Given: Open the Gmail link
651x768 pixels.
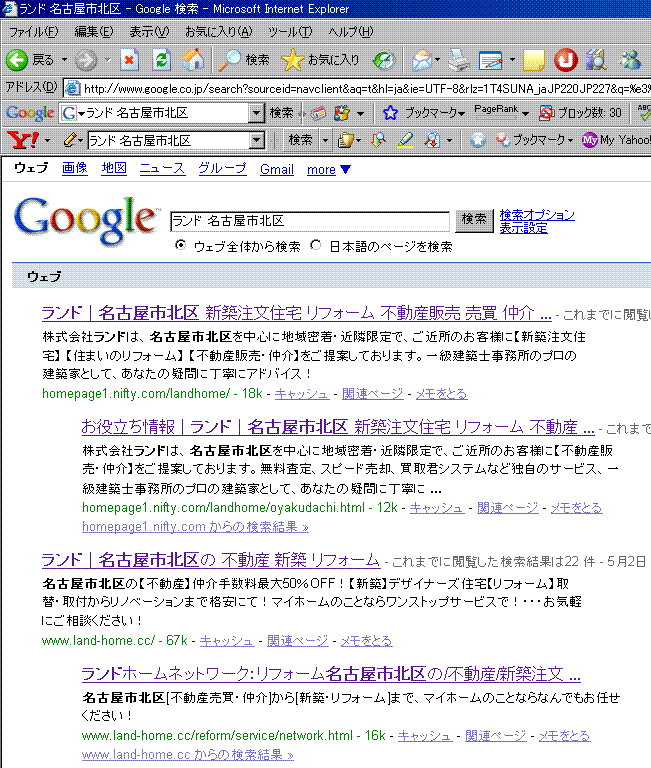Looking at the screenshot, I should click(x=277, y=169).
